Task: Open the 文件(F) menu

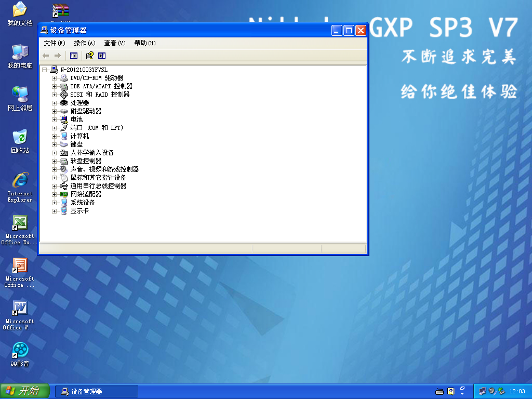Action: [x=54, y=43]
